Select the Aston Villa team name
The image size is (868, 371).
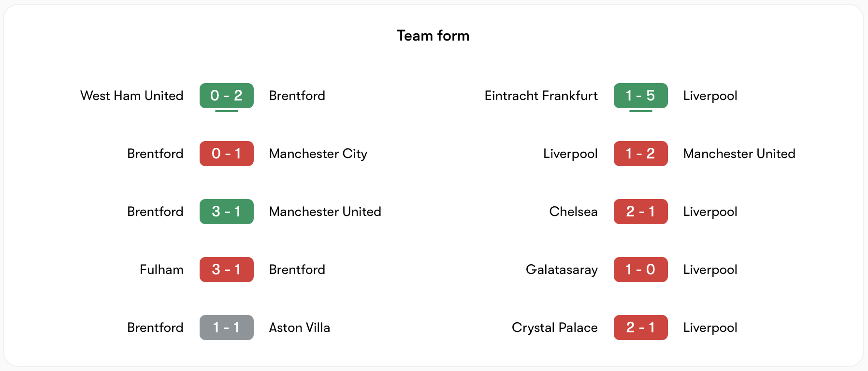(299, 328)
